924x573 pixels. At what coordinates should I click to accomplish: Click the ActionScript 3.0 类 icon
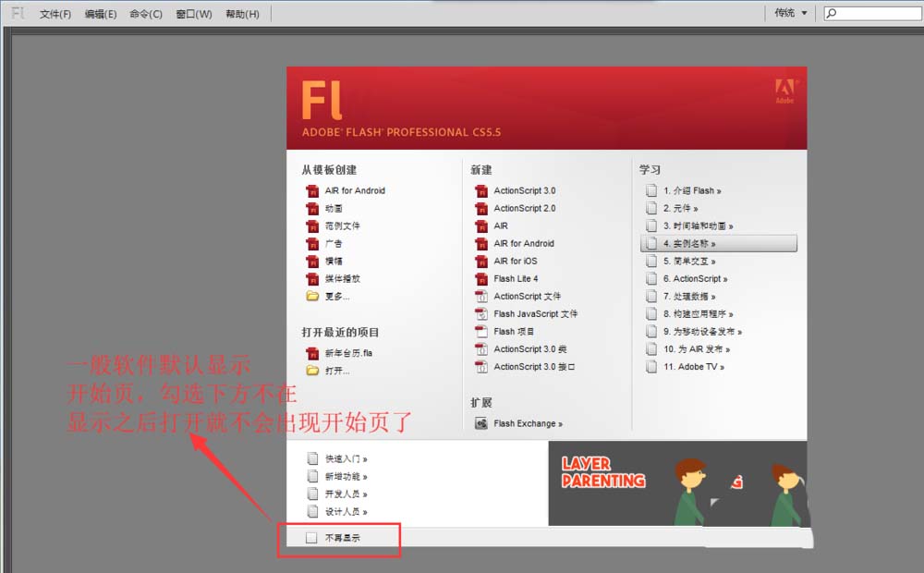(481, 349)
